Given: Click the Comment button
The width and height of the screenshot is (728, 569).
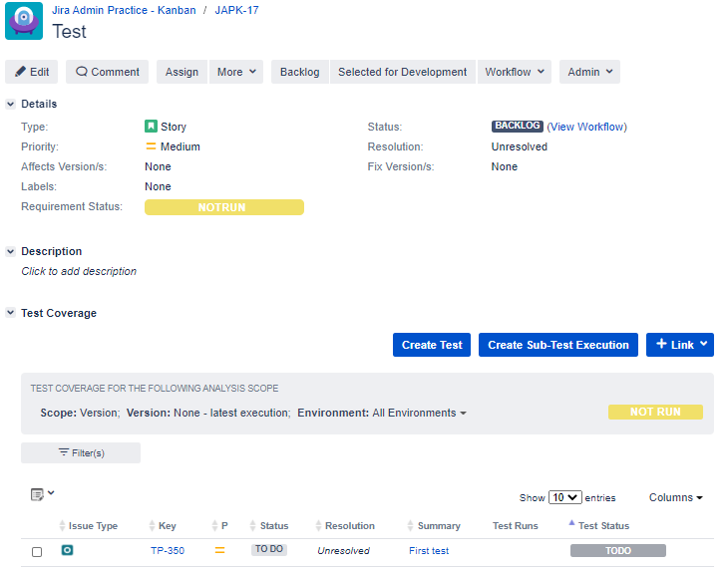Looking at the screenshot, I should [x=108, y=72].
